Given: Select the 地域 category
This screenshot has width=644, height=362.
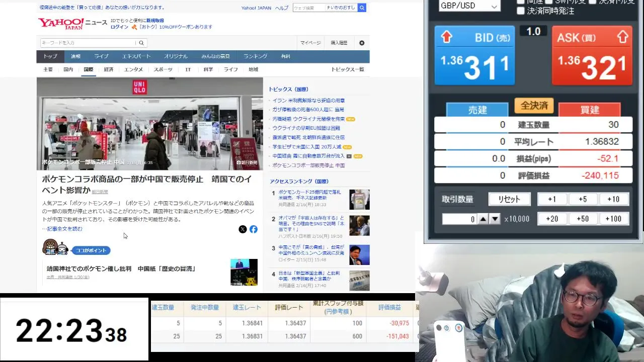Looking at the screenshot, I should click(x=253, y=69).
